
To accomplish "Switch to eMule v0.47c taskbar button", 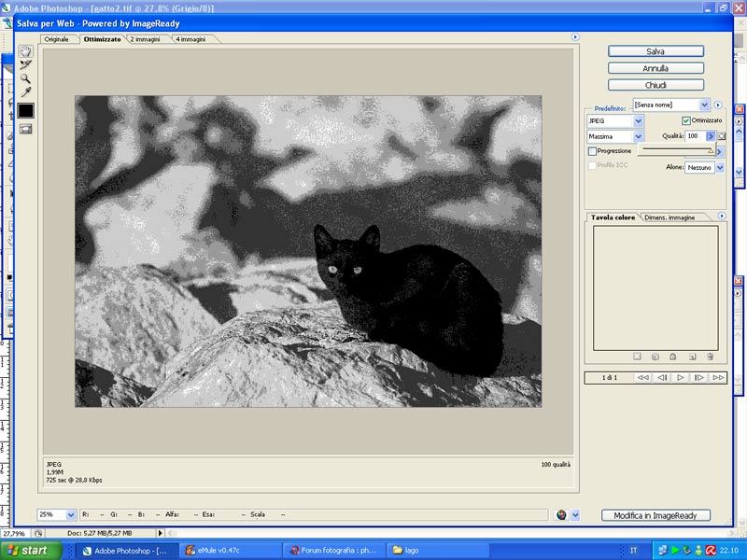I will pos(230,551).
